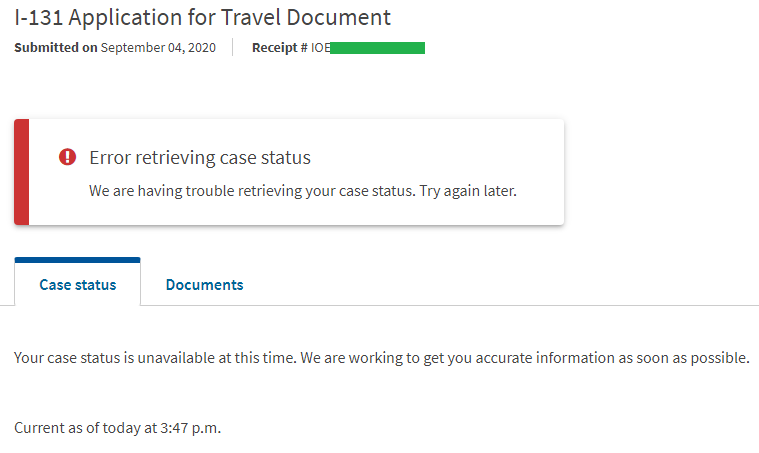Viewport: 759px width, 453px height.
Task: Click inside the error alert card
Action: (289, 172)
